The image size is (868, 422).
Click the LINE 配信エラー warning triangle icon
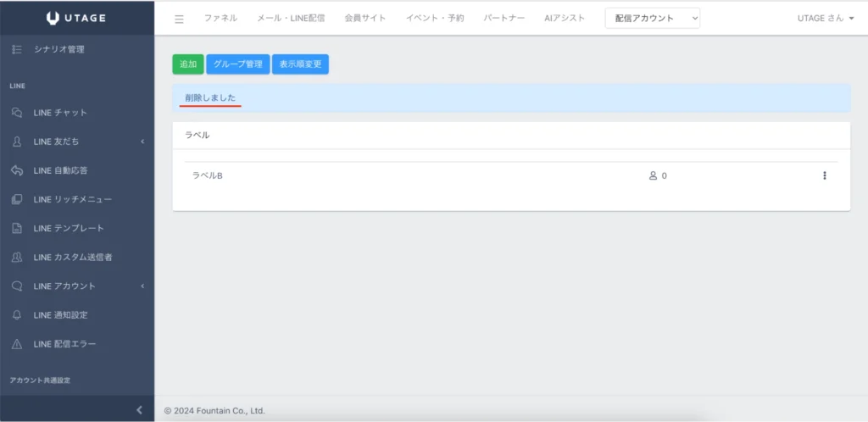pyautogui.click(x=17, y=344)
